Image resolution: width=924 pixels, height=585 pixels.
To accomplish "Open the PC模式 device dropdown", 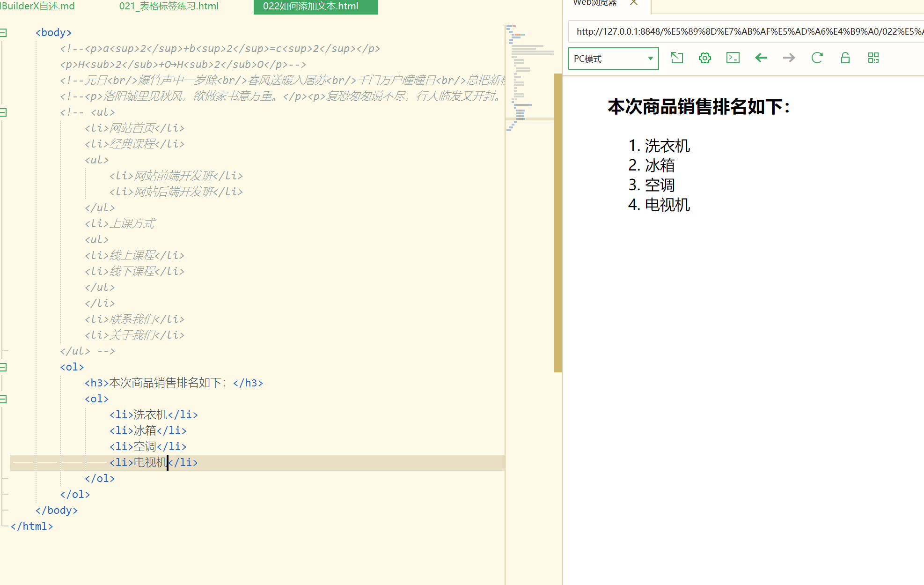I will [x=613, y=59].
